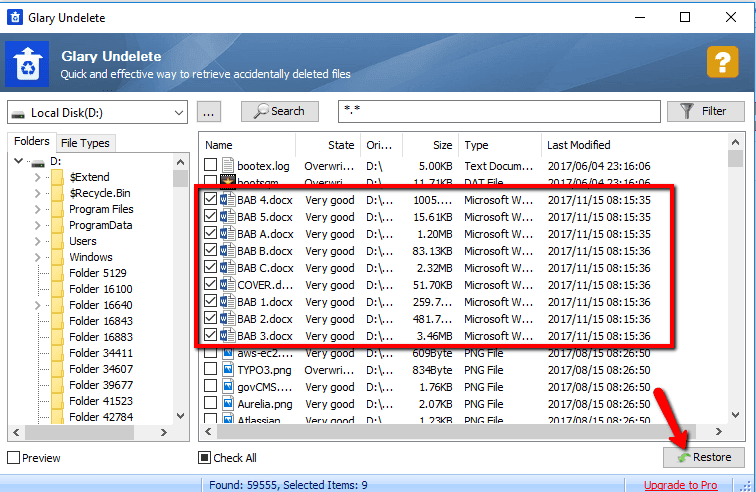Click the govCMS png image icon

click(x=228, y=387)
